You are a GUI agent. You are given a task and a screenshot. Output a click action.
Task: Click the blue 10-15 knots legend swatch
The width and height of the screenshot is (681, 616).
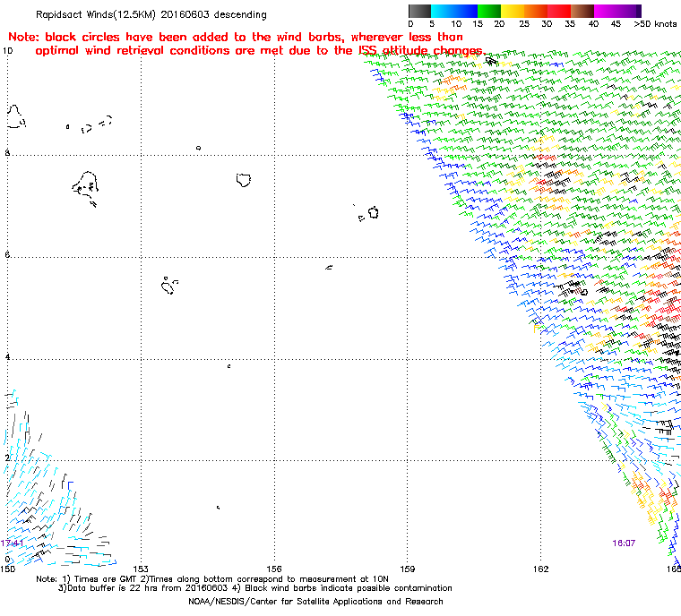466,11
